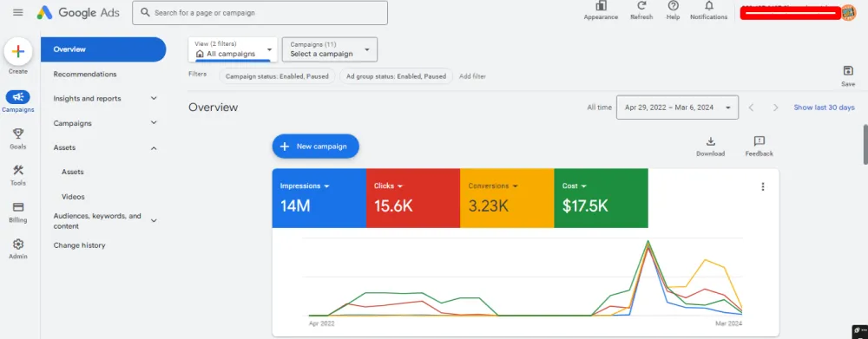
Task: Select the yellow Conversions scorecard
Action: (x=507, y=198)
